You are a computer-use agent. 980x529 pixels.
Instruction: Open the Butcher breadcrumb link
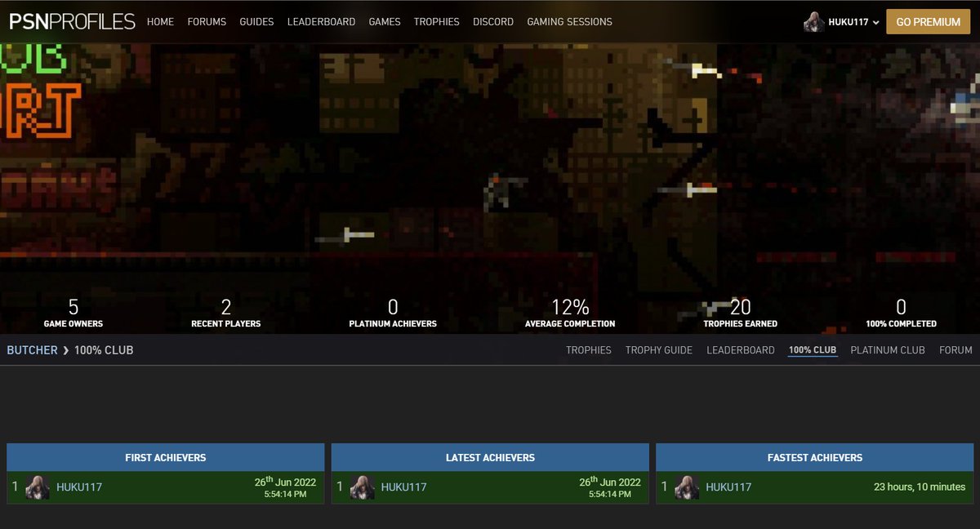click(x=33, y=350)
